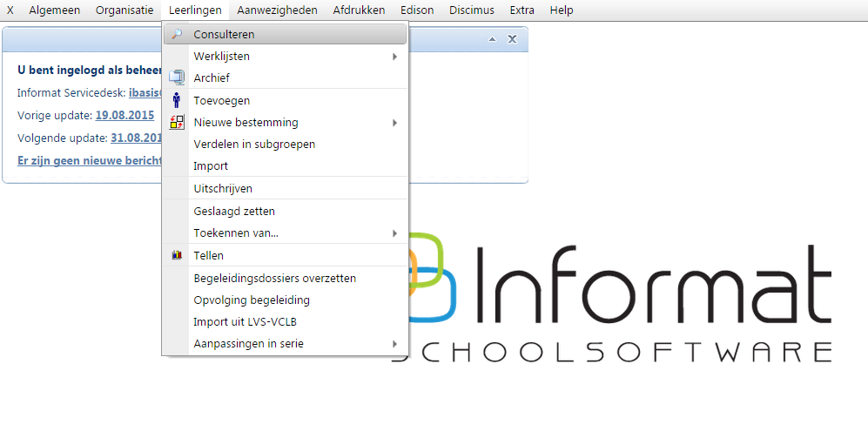This screenshot has width=868, height=438.
Task: Select Verdelen in subgroepen
Action: [285, 144]
